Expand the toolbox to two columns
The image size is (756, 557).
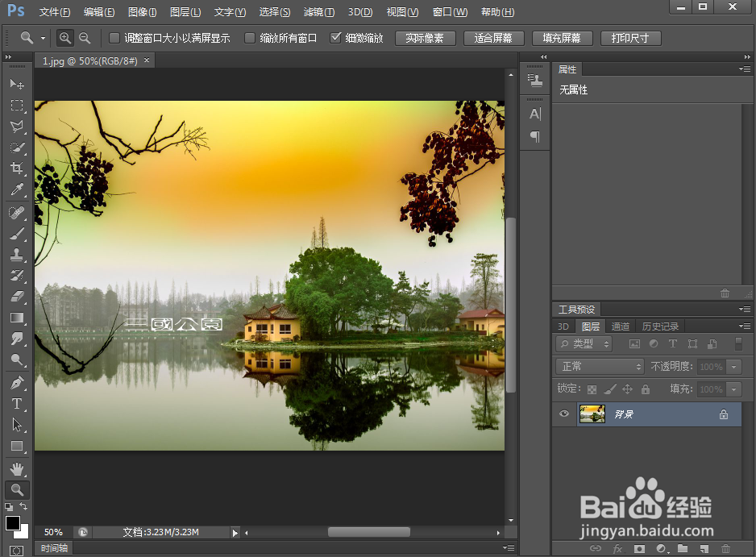8,57
